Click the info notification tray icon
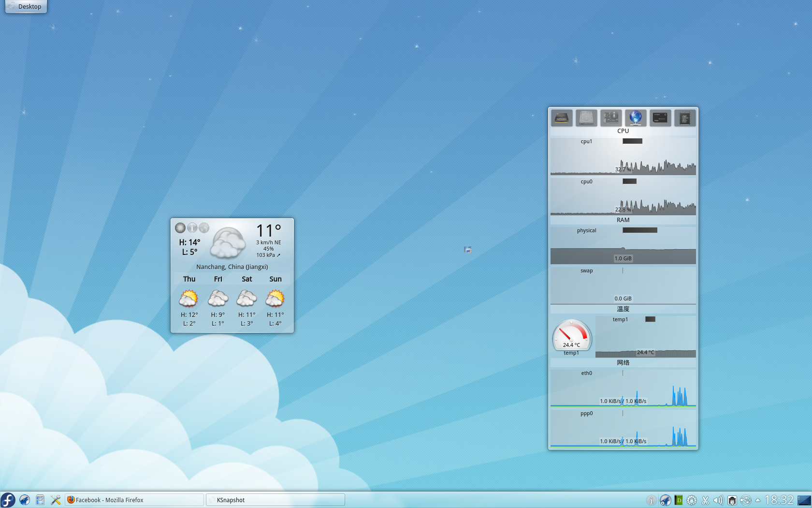Image resolution: width=812 pixels, height=508 pixels. coord(652,500)
